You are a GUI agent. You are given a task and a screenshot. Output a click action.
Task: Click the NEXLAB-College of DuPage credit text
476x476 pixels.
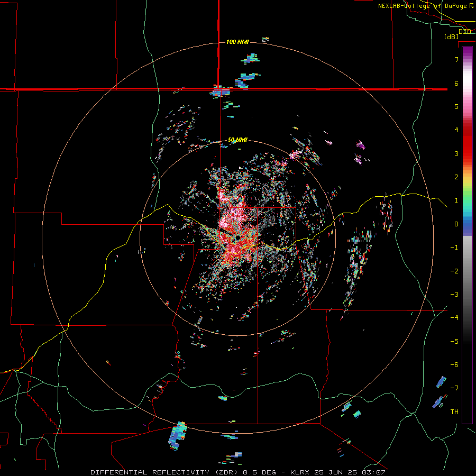click(x=425, y=6)
